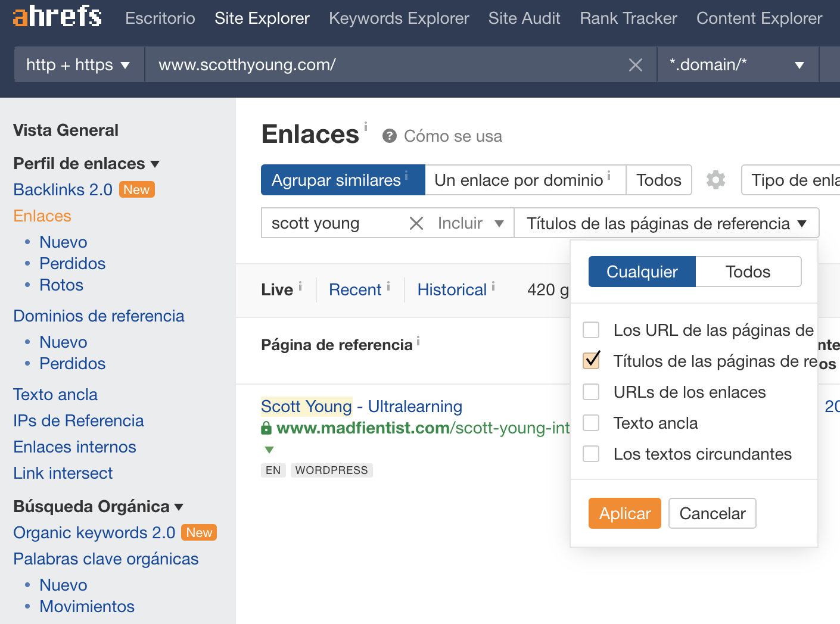Open 'Texto ancla' in sidebar
The width and height of the screenshot is (840, 624).
[55, 394]
